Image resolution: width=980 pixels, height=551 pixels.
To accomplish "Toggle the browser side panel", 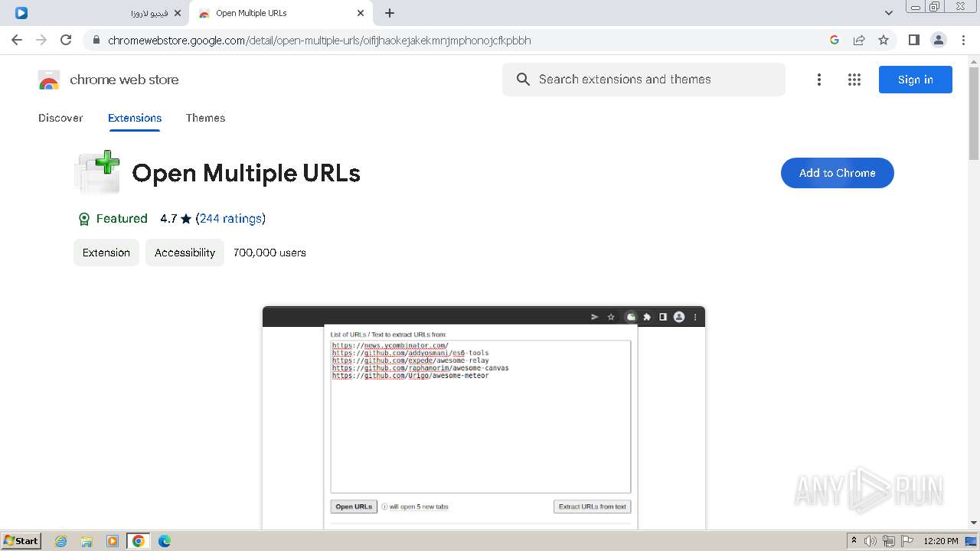I will 913,40.
